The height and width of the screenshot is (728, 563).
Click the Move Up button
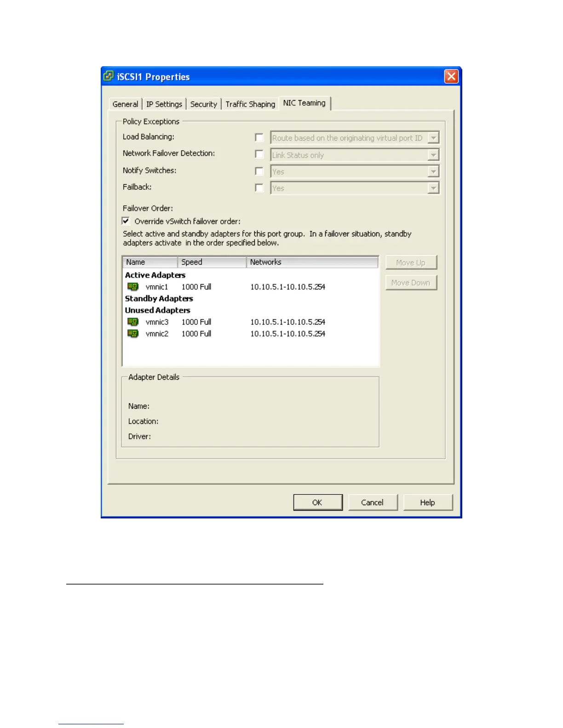tap(411, 263)
